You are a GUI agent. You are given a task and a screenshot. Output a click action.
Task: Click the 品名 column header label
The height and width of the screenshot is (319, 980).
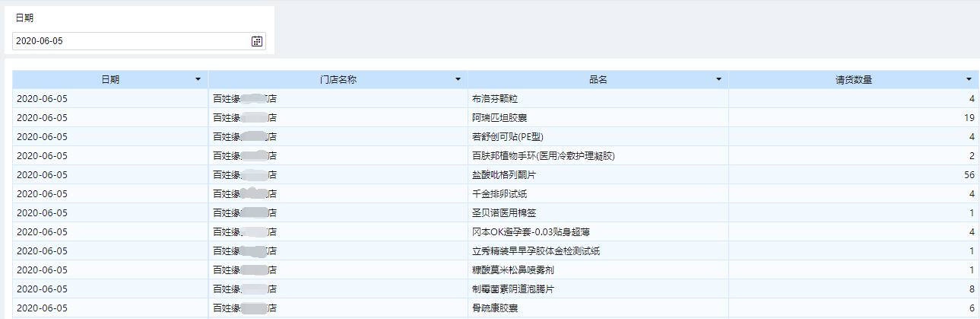click(598, 79)
